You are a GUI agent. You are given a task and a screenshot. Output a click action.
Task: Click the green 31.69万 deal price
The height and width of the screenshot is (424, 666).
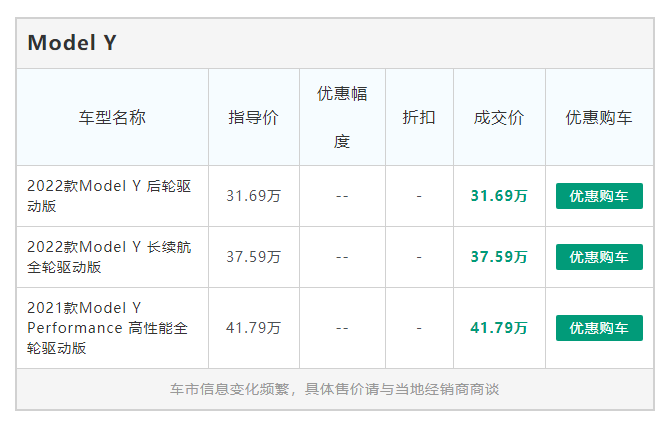(499, 196)
